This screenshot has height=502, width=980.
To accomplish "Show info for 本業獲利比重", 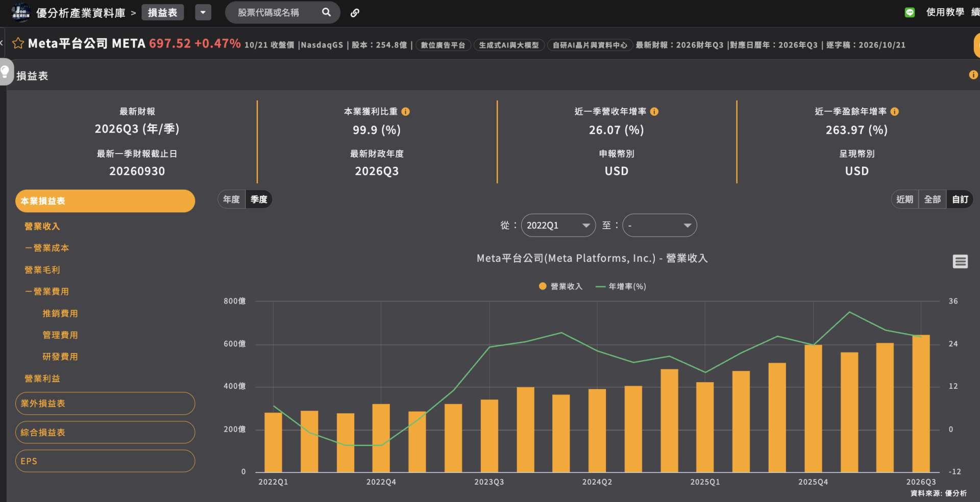I will tap(406, 112).
